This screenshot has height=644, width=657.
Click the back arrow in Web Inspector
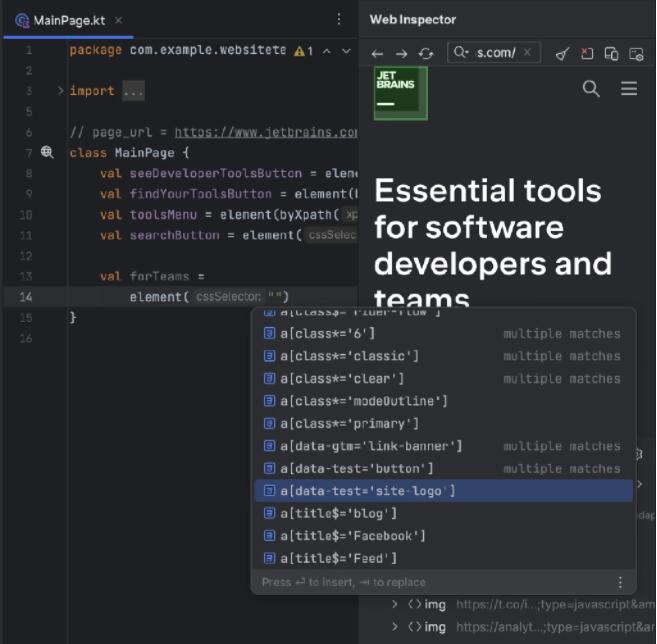[377, 53]
